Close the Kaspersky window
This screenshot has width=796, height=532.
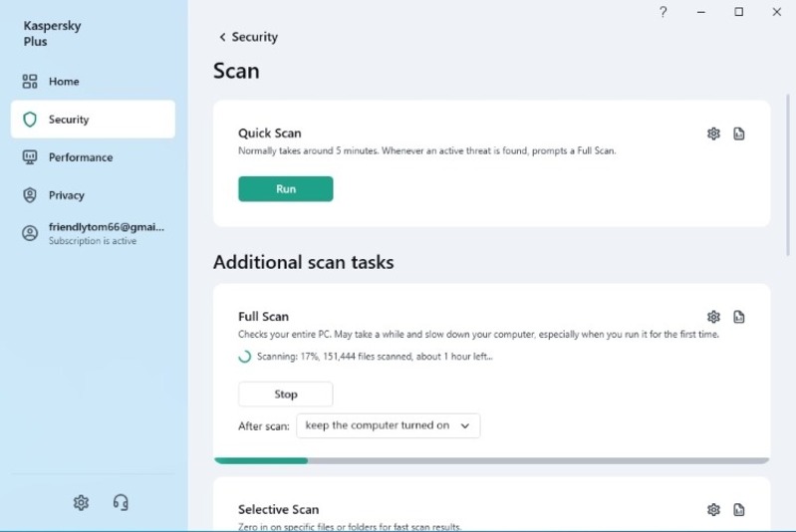click(777, 12)
